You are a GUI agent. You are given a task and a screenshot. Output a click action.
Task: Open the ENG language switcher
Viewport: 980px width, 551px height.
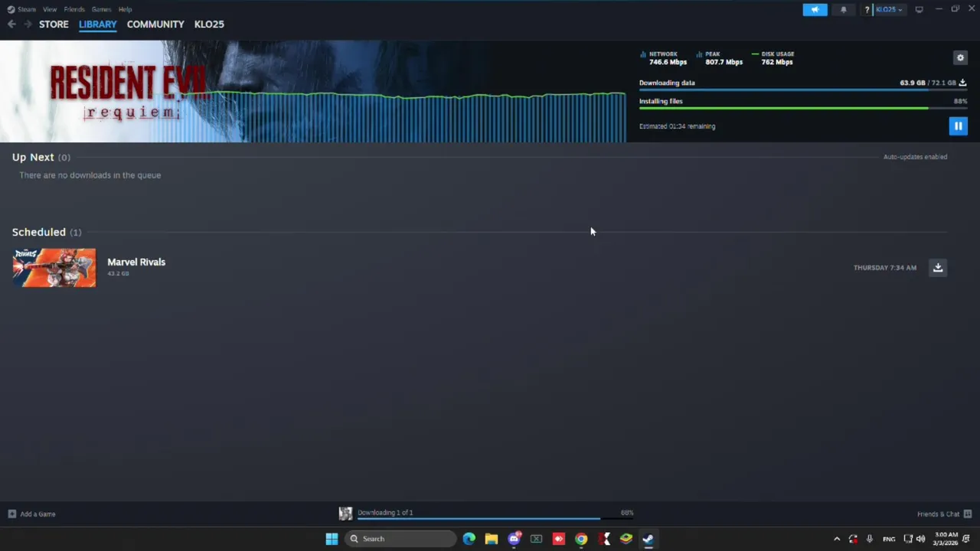point(888,539)
